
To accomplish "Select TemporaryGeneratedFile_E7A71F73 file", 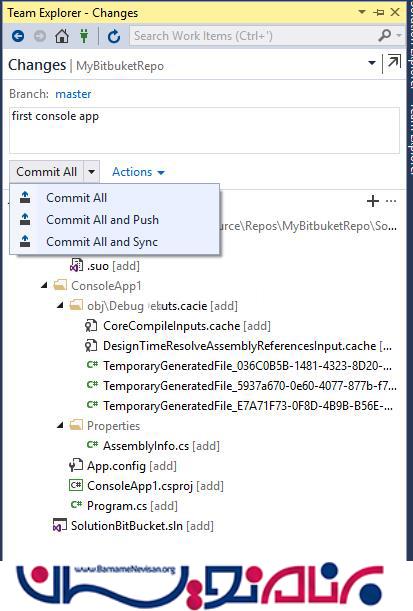I will (248, 406).
